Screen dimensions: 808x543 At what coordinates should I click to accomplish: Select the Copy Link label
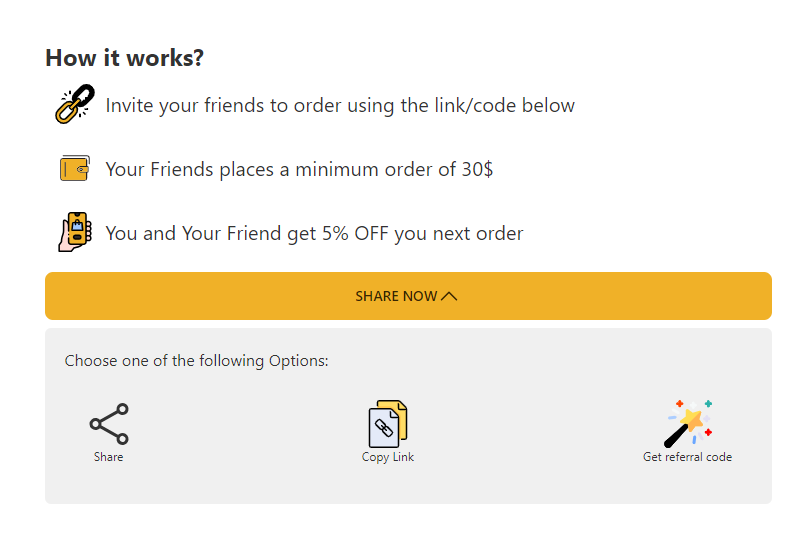tap(388, 457)
